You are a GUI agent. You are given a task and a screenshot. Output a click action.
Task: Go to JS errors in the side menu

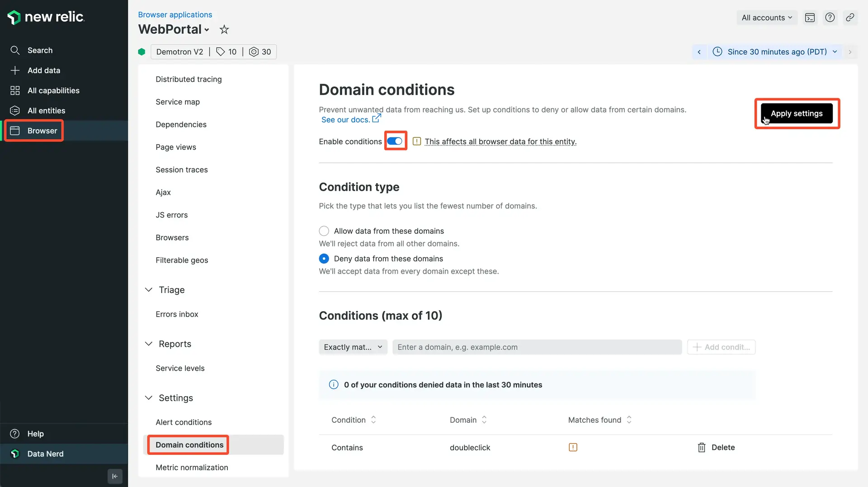(171, 215)
